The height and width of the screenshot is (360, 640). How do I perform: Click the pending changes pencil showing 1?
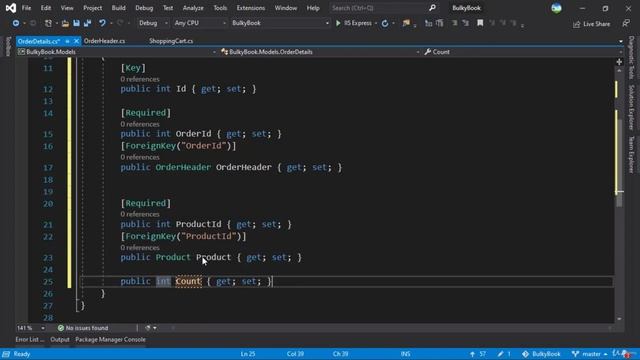click(504, 354)
